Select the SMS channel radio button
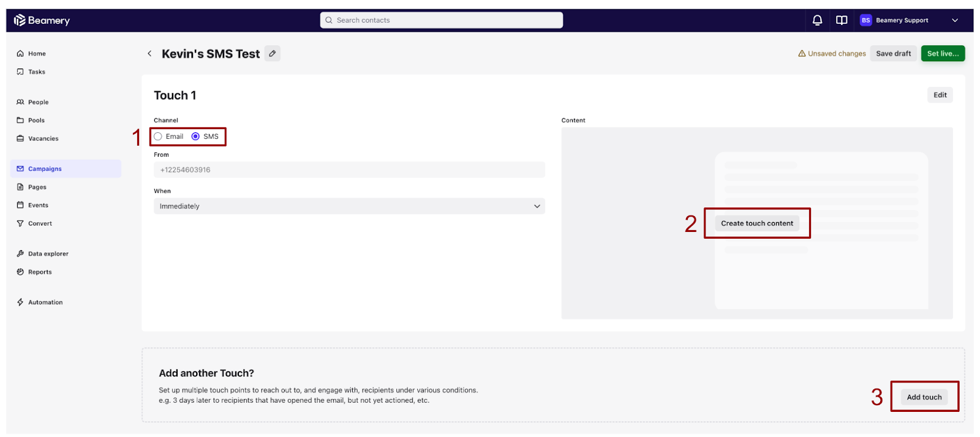980x437 pixels. coord(195,136)
